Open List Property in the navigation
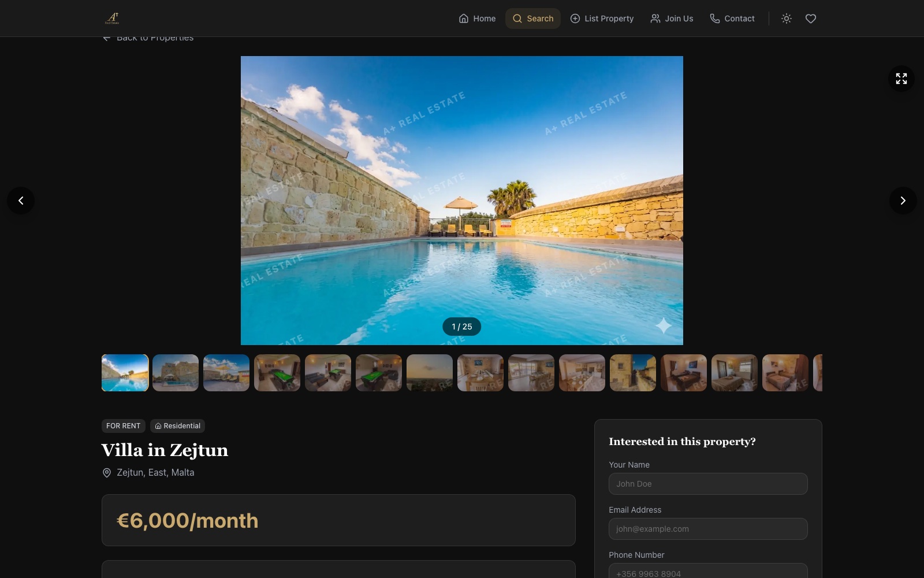The height and width of the screenshot is (578, 924). [x=602, y=18]
